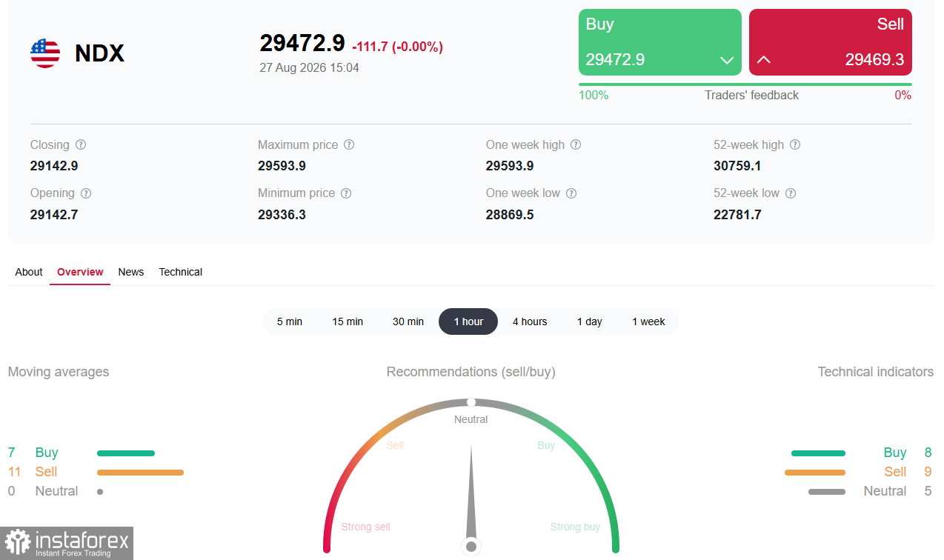Switch to the Technical tab

[181, 272]
